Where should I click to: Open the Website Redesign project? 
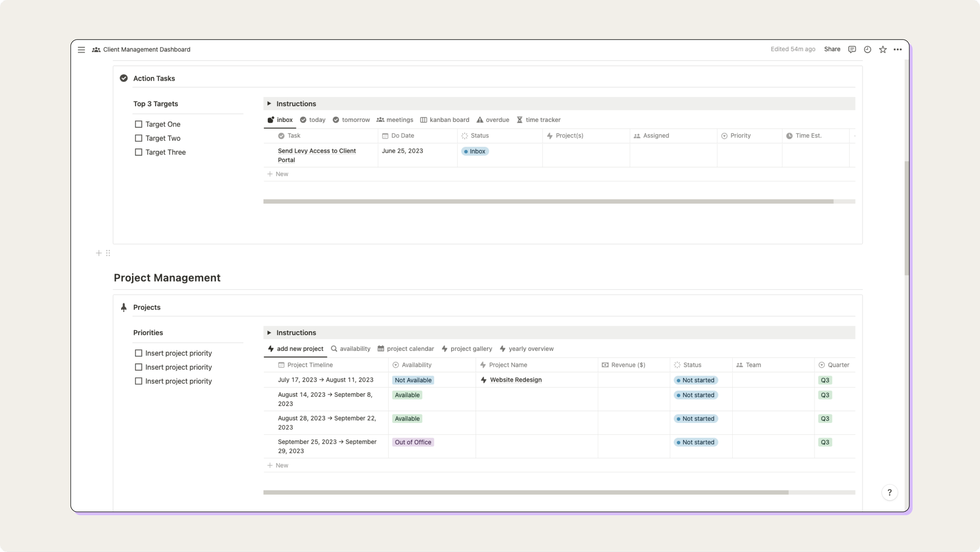[515, 380]
